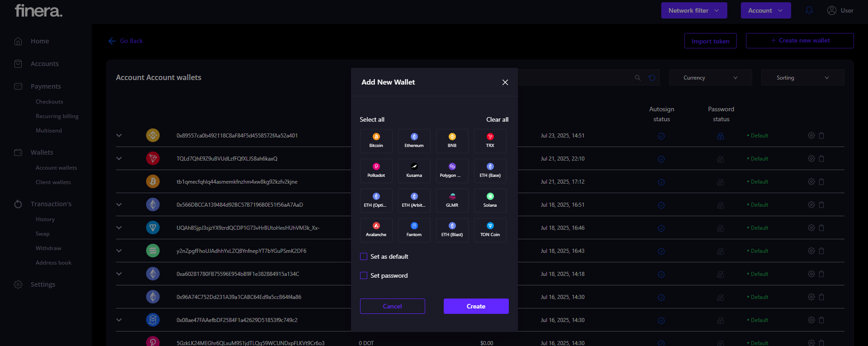Image resolution: width=868 pixels, height=346 pixels.
Task: Click Select all networks link
Action: pos(372,119)
